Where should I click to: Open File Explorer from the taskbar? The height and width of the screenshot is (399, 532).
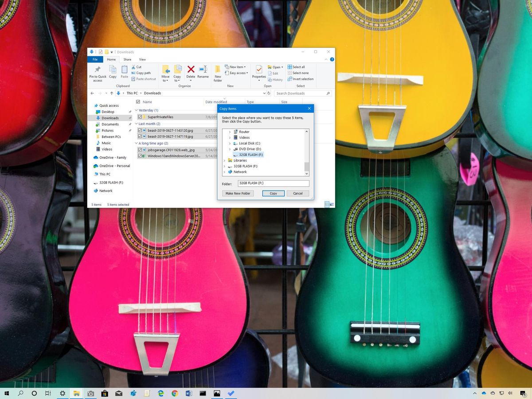tap(76, 393)
